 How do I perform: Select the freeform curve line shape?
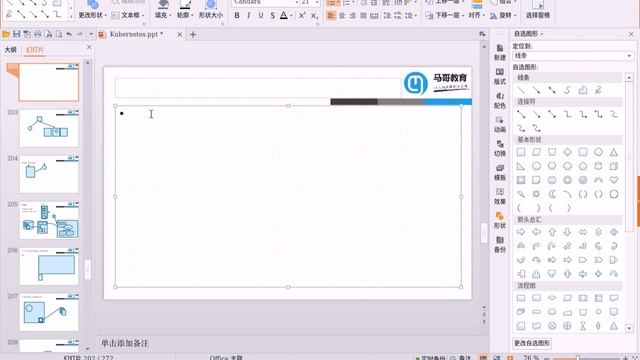pyautogui.click(x=598, y=90)
